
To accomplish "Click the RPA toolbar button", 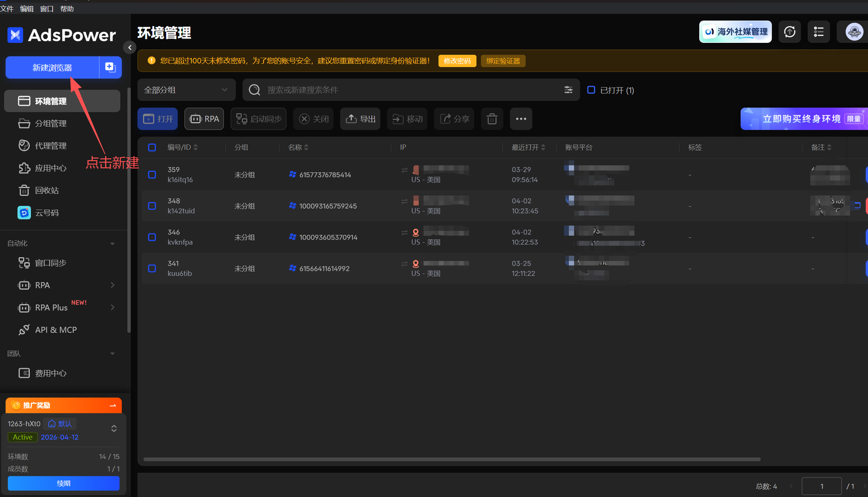I will (x=204, y=119).
